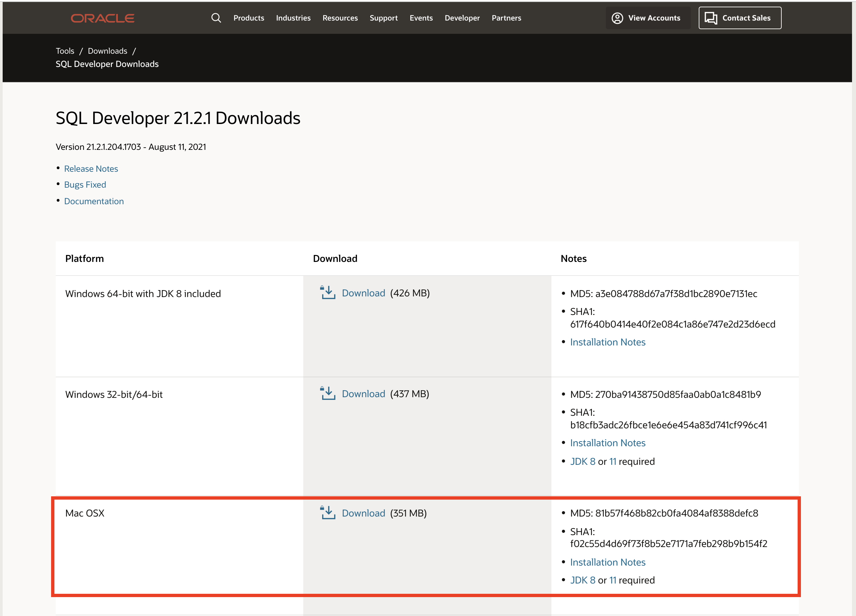Click JDK 8 link in Mac OSX row
Screen dimensions: 856x616
(x=583, y=580)
